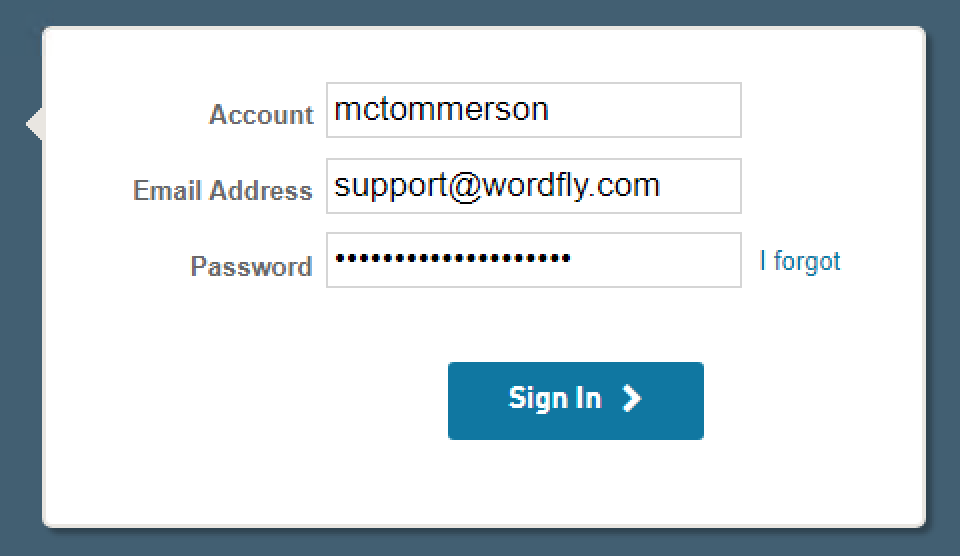Focus the Account input field
This screenshot has width=960, height=556.
point(534,110)
